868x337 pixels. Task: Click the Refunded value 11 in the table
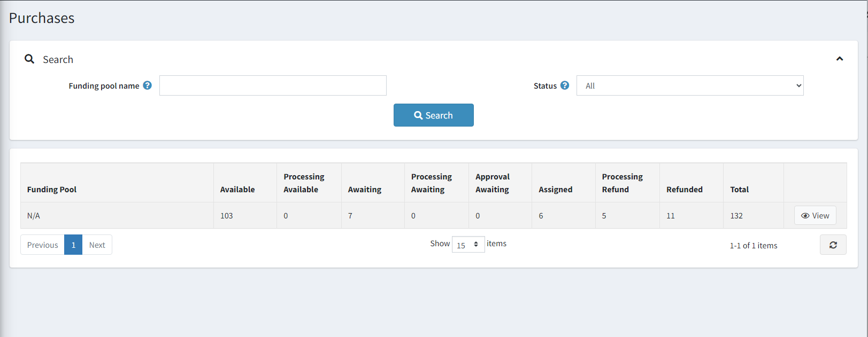(x=671, y=216)
